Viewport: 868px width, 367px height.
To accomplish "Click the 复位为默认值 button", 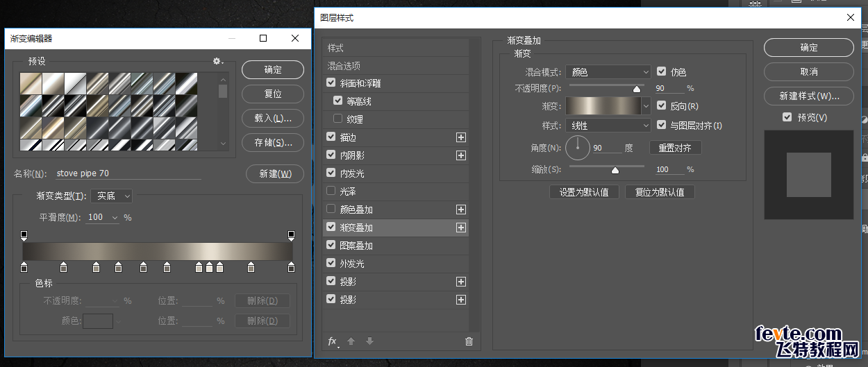I will tap(660, 192).
